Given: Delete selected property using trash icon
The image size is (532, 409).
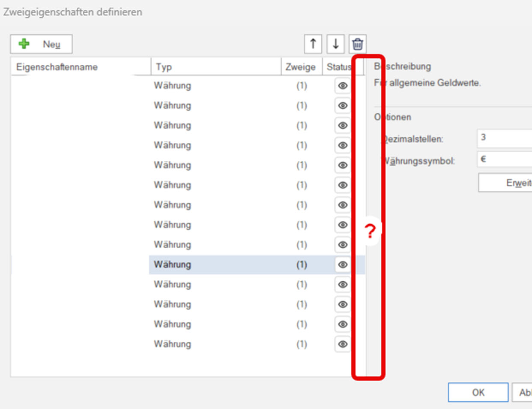Looking at the screenshot, I should [x=358, y=44].
